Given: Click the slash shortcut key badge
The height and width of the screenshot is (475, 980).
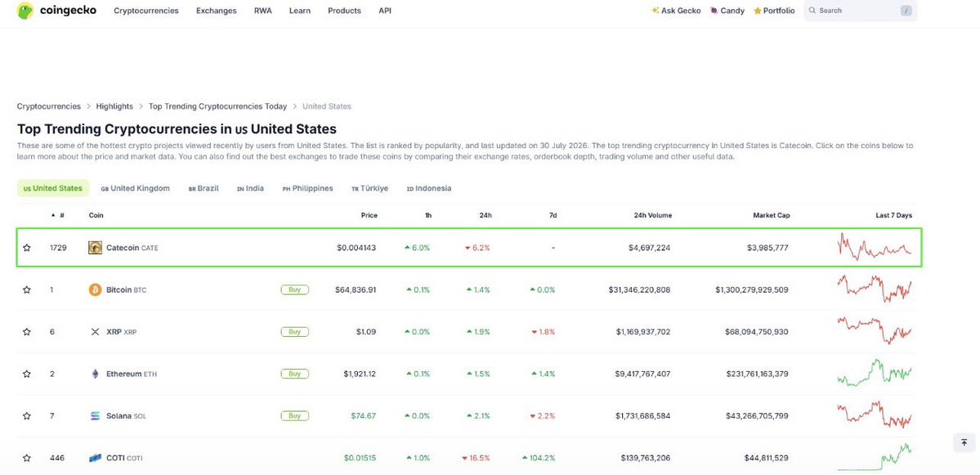Looking at the screenshot, I should click(x=906, y=11).
